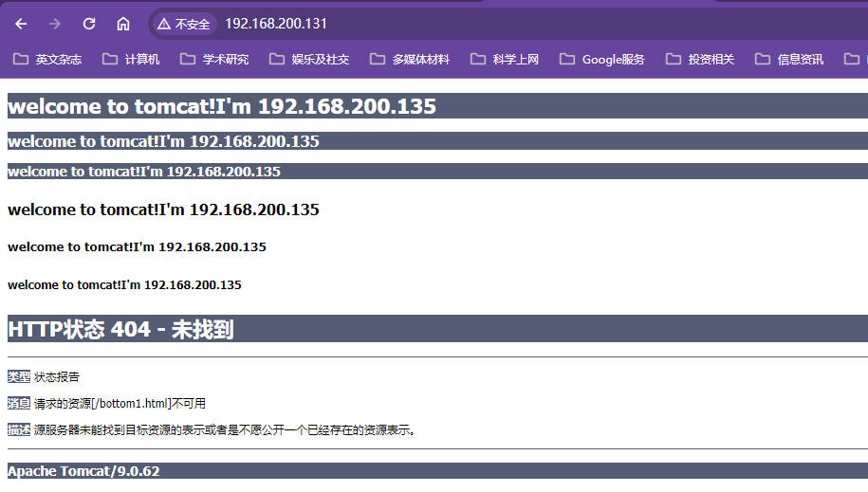This screenshot has height=492, width=868.
Task: Click the HTTP状态 404 - 未找到 heading
Action: pos(120,329)
